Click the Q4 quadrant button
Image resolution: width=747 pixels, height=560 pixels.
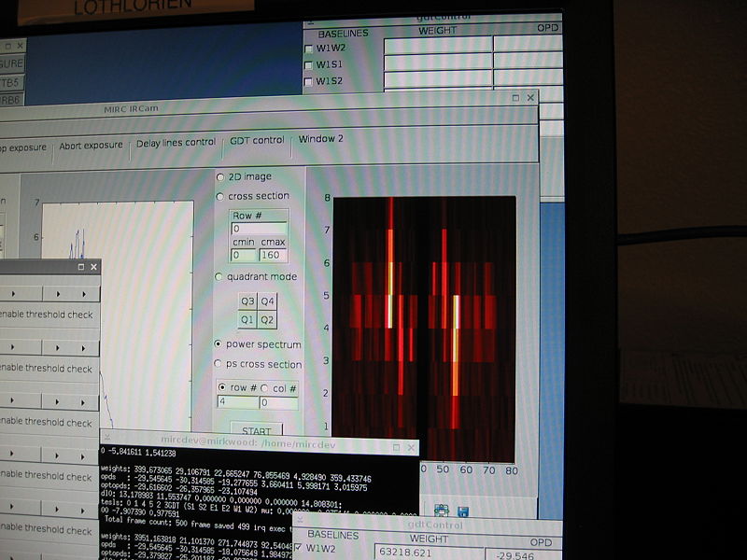[x=267, y=301]
